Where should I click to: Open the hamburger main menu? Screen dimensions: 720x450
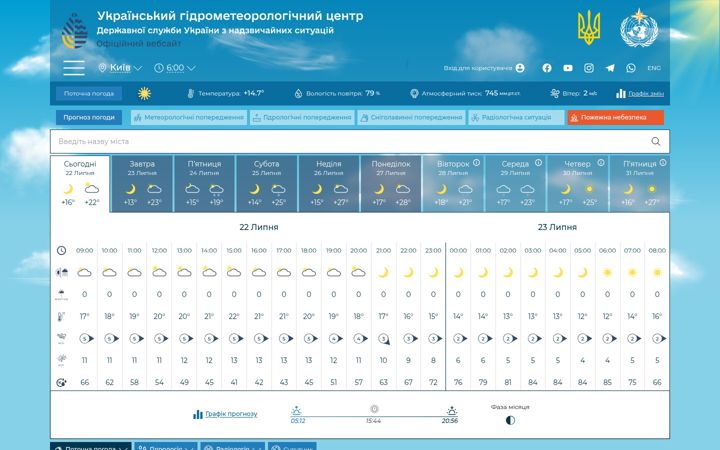point(74,68)
